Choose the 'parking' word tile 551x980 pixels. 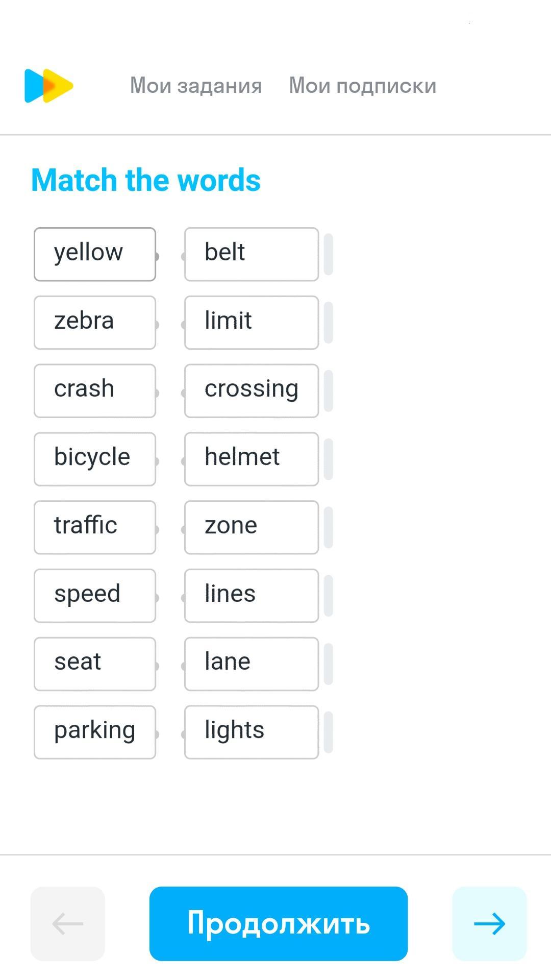coord(95,732)
